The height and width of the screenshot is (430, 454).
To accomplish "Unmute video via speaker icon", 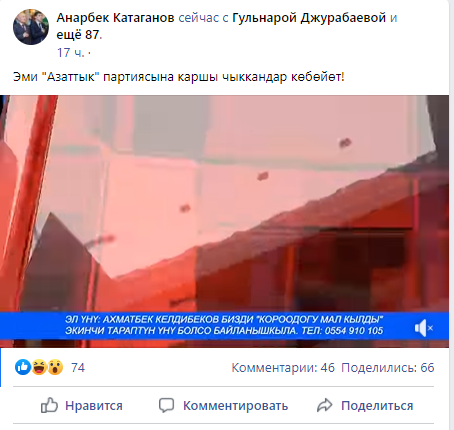I will coord(424,328).
